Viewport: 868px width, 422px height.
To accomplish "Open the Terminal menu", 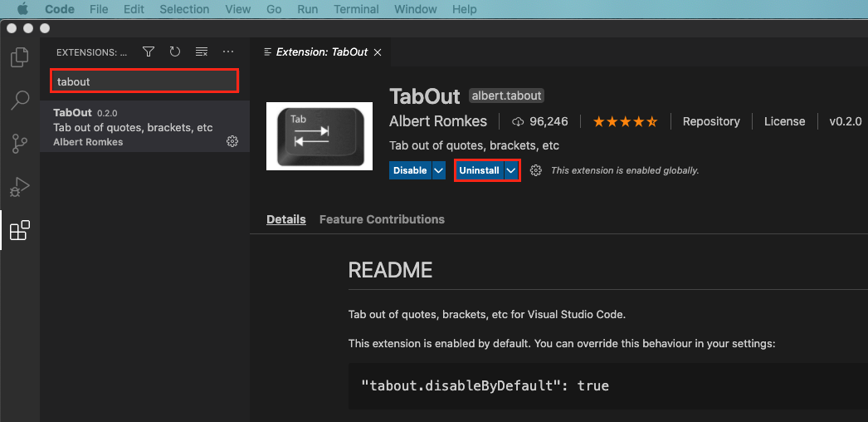I will click(357, 9).
